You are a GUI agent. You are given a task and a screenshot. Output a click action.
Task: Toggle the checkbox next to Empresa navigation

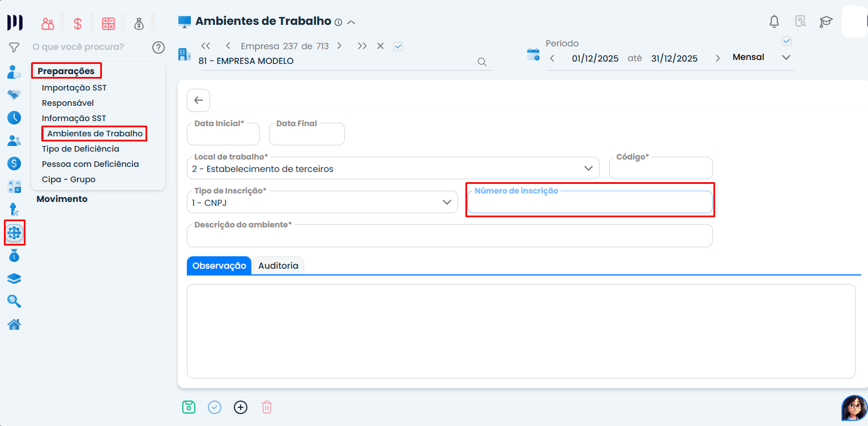pos(398,46)
